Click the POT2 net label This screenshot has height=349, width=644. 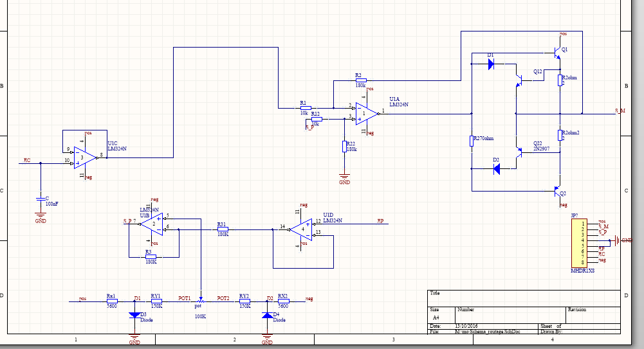(x=223, y=298)
